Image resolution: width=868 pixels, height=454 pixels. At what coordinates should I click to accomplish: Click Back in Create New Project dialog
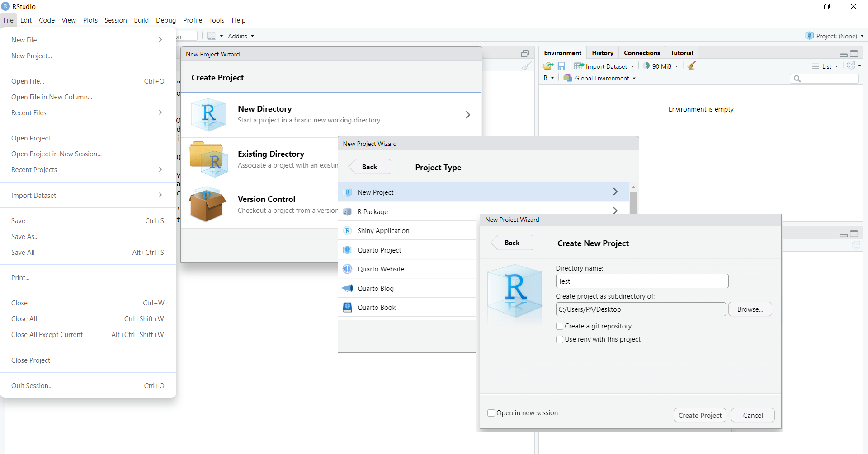(x=512, y=243)
